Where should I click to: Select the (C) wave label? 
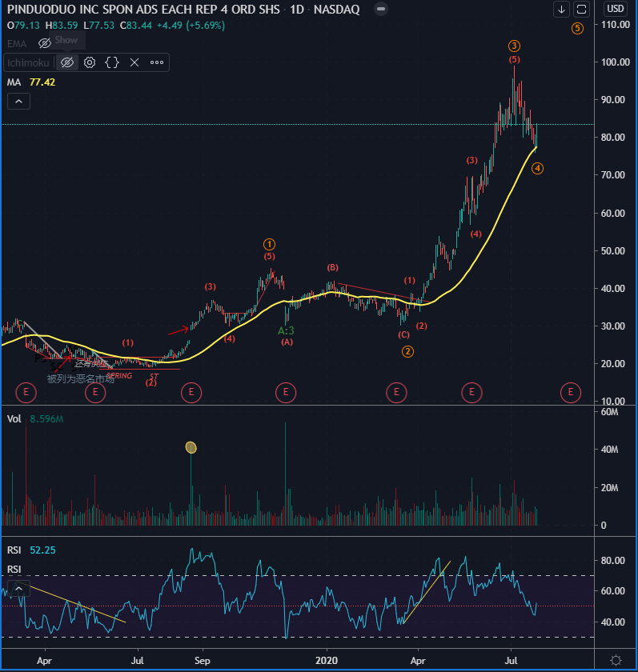404,334
